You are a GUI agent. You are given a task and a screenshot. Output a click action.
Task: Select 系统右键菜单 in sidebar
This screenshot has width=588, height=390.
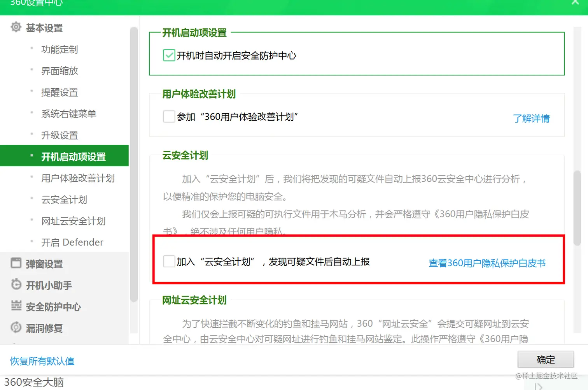click(x=69, y=114)
